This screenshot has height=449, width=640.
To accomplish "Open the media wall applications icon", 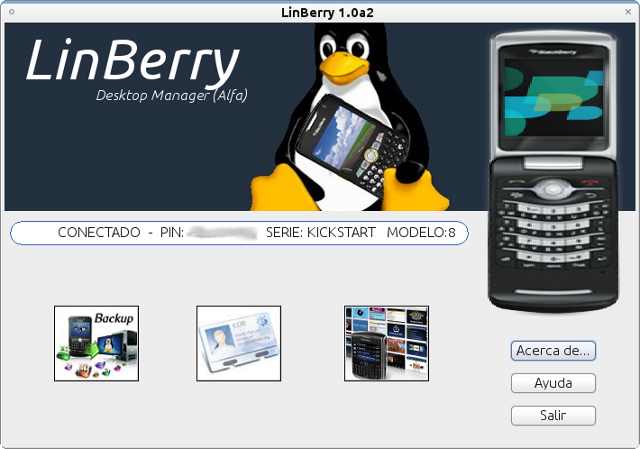I will 386,343.
